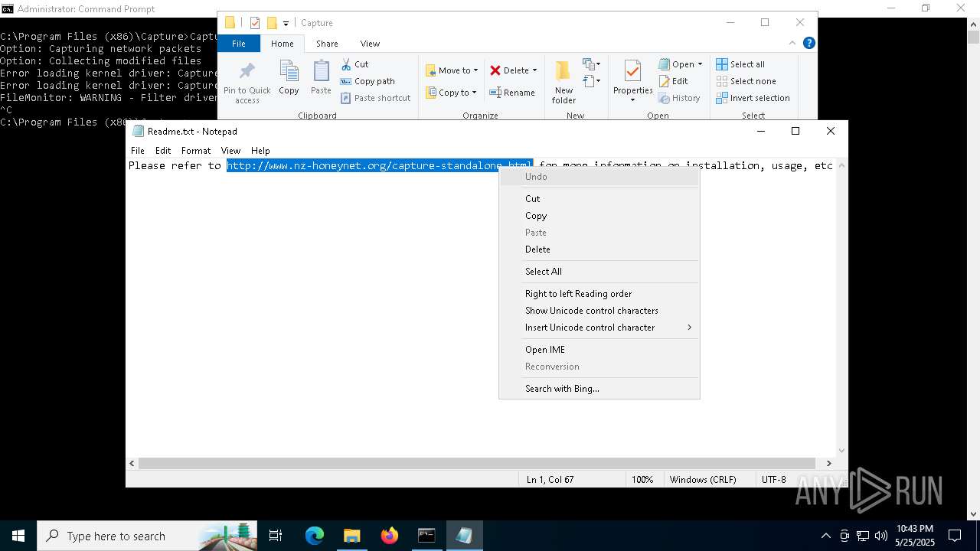This screenshot has height=551, width=980.
Task: Choose Open IME from context menu
Action: [599, 350]
